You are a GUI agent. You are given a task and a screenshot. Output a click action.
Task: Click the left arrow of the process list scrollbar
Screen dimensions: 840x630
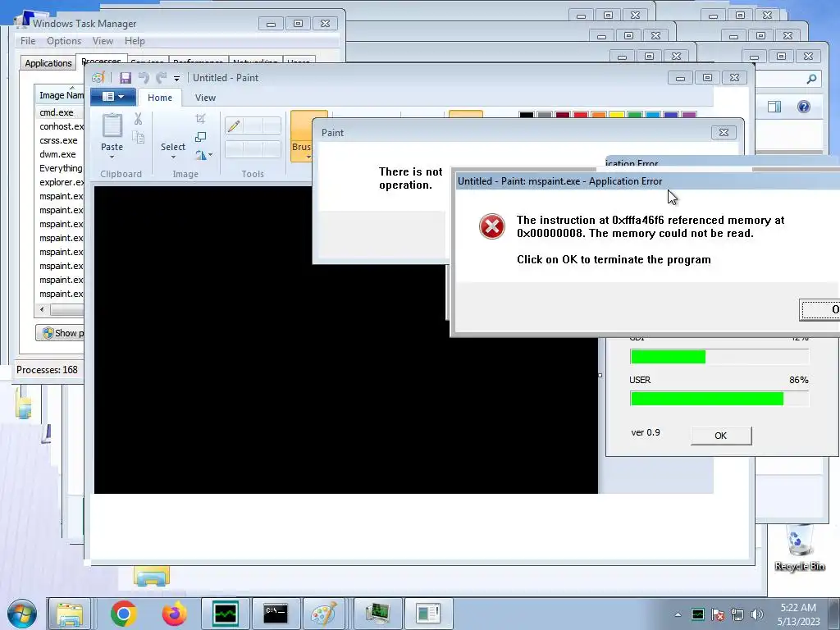coord(43,309)
